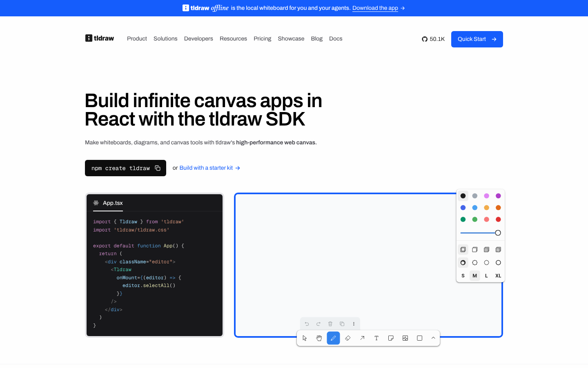588x368 pixels.
Task: Follow the Download the app link
Action: tap(375, 8)
